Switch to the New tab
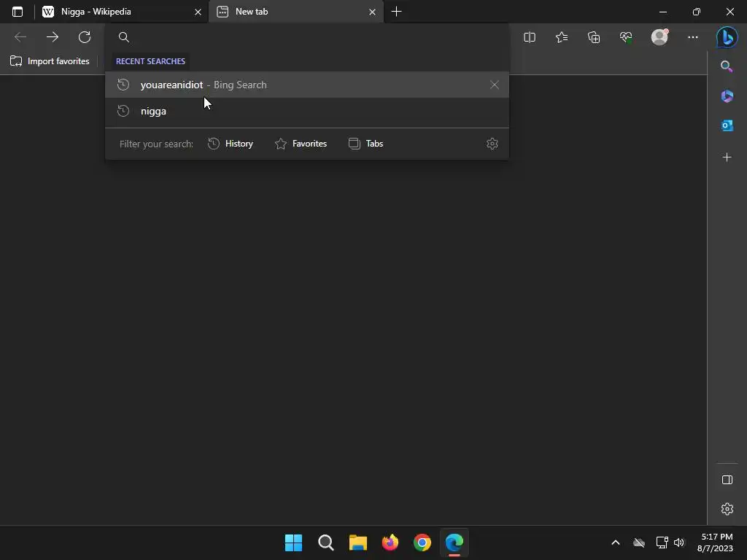Screen dimensions: 747x560 pyautogui.click(x=296, y=12)
